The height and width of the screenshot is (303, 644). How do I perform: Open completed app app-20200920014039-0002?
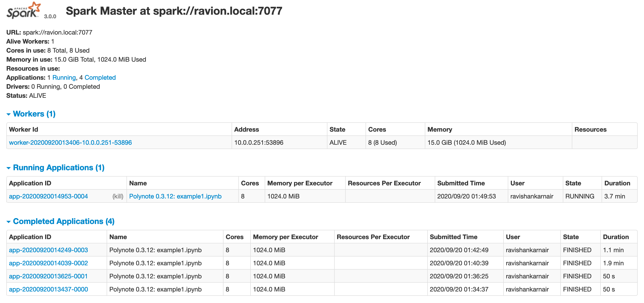48,263
